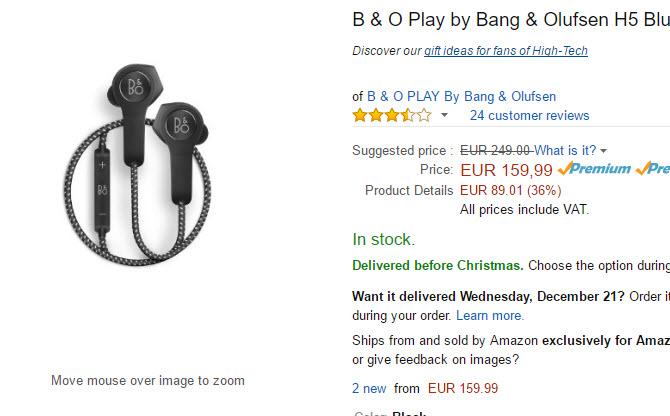The width and height of the screenshot is (670, 416).
Task: Open the 24 customer reviews link
Action: pos(529,115)
